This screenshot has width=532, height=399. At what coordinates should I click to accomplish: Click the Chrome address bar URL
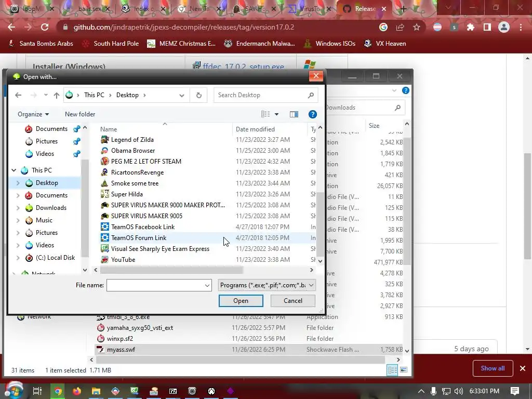pos(183,27)
